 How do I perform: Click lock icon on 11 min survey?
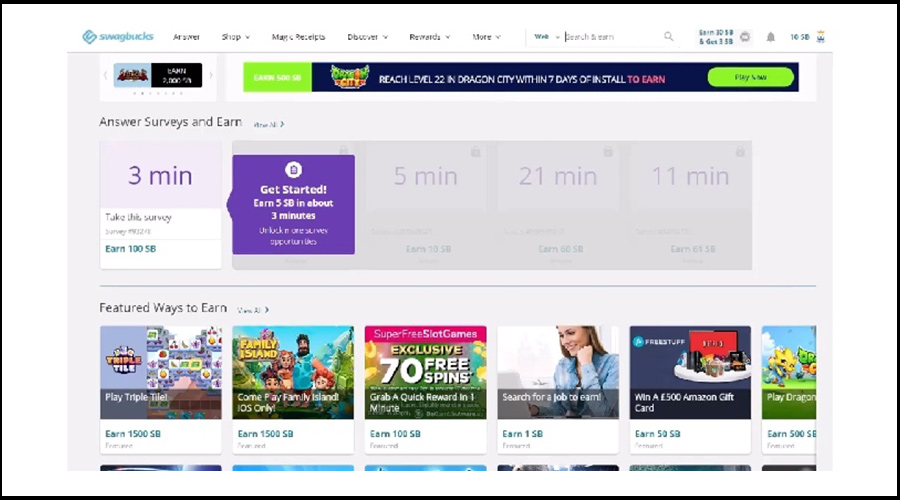(739, 152)
